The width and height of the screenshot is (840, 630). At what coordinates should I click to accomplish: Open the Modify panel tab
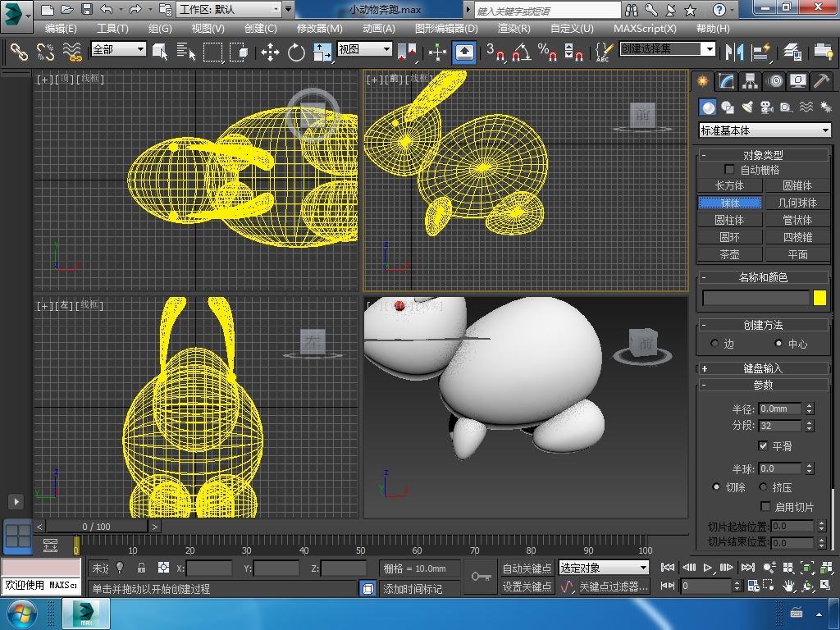click(725, 81)
